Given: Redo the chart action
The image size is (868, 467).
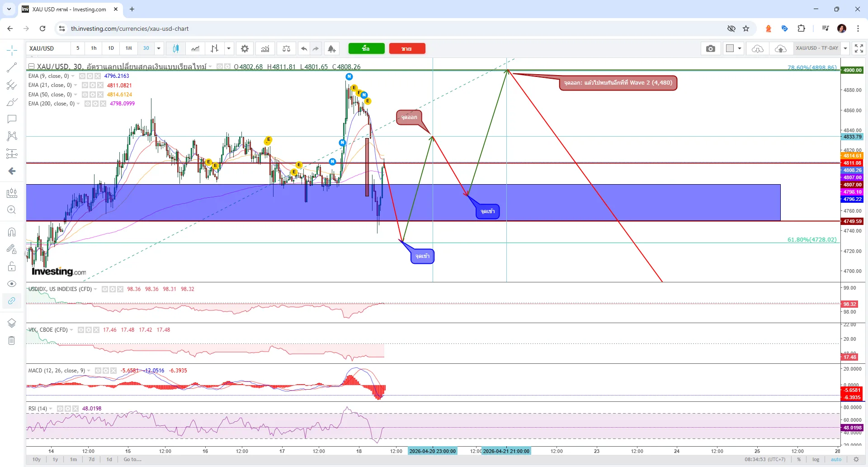Looking at the screenshot, I should click(x=316, y=48).
